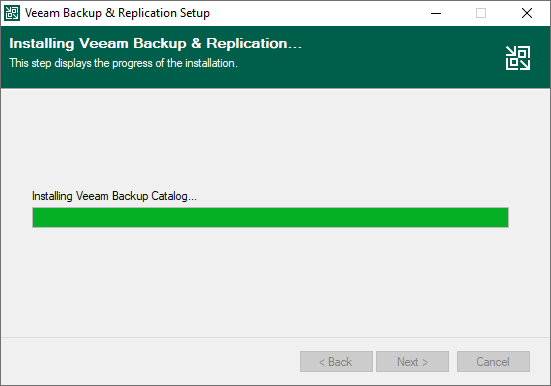Screen dimensions: 551x386
Task: Minimize the Veeam setup window
Action: click(436, 13)
